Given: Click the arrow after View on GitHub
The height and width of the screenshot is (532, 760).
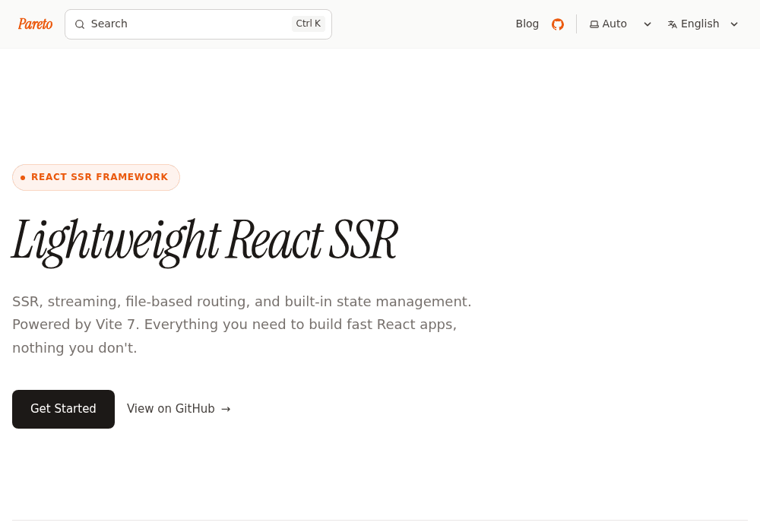Looking at the screenshot, I should pyautogui.click(x=226, y=409).
